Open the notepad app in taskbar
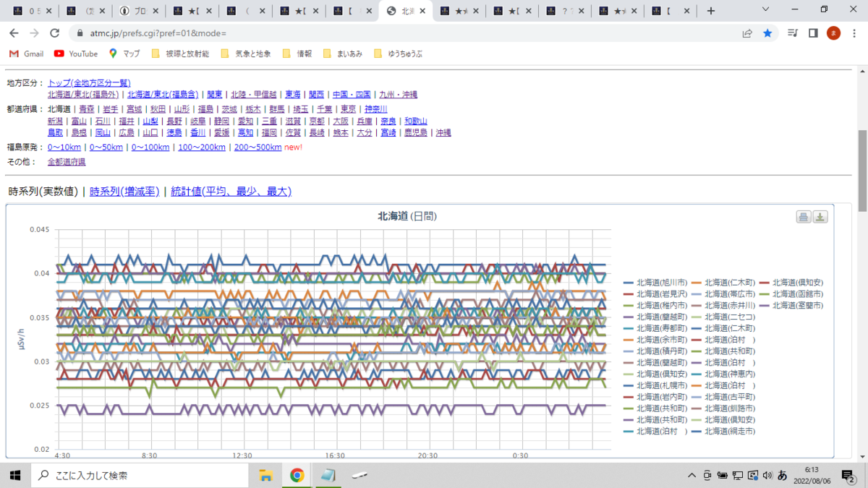The image size is (868, 488). 328,475
